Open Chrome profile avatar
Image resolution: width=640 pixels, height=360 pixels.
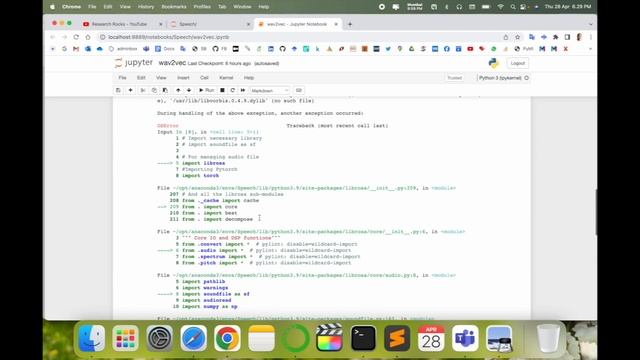click(x=579, y=37)
